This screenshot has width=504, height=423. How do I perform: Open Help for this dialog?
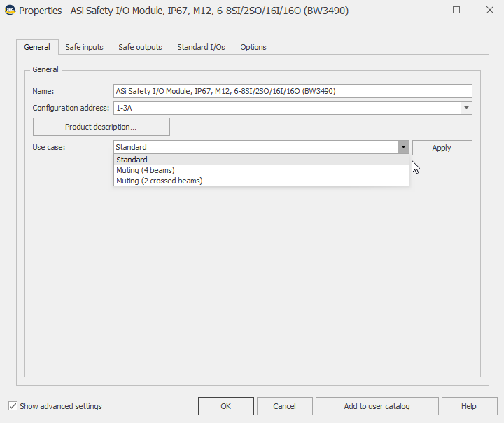[x=468, y=406]
